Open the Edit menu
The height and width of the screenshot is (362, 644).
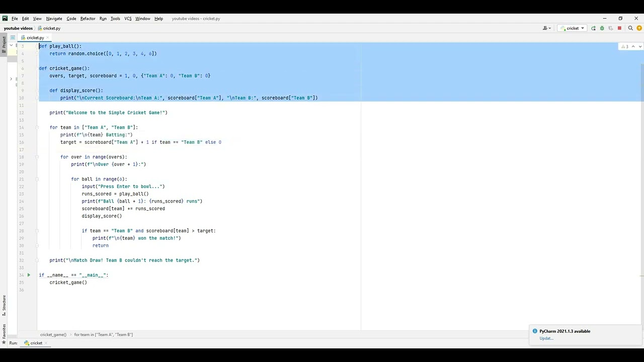point(25,19)
